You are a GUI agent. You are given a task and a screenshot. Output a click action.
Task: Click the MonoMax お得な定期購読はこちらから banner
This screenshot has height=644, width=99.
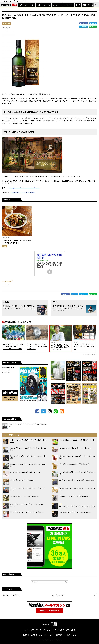(10, 395)
